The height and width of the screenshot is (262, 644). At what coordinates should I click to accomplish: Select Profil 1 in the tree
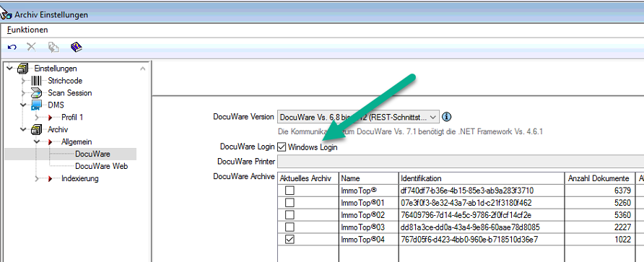pyautogui.click(x=72, y=118)
